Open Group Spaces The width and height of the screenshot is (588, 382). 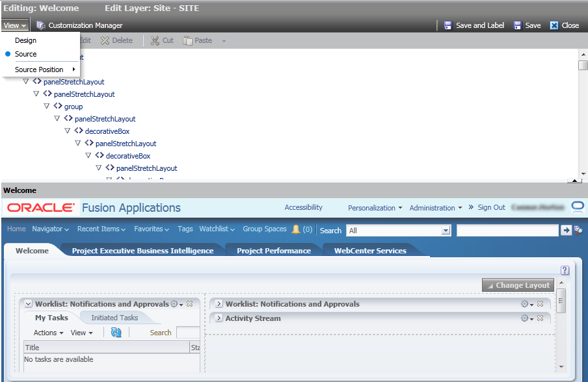[x=265, y=229]
